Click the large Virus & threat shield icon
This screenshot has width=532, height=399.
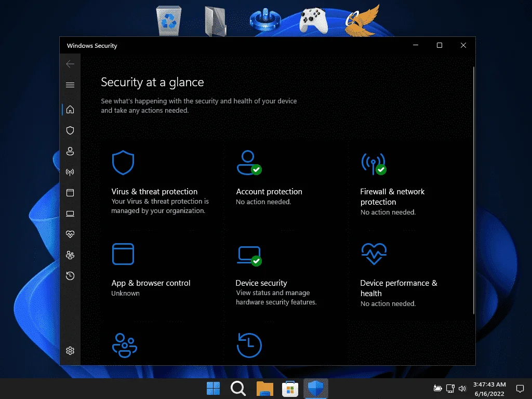click(x=123, y=163)
